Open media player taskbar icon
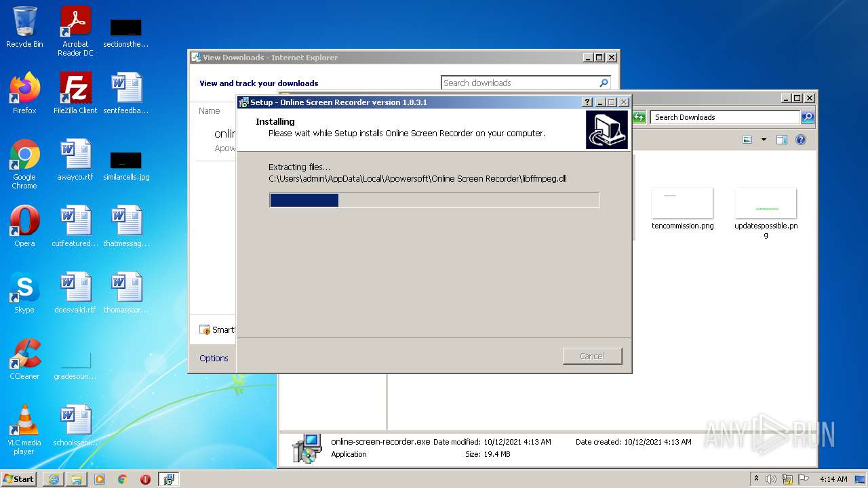Image resolution: width=868 pixels, height=488 pixels. click(100, 479)
